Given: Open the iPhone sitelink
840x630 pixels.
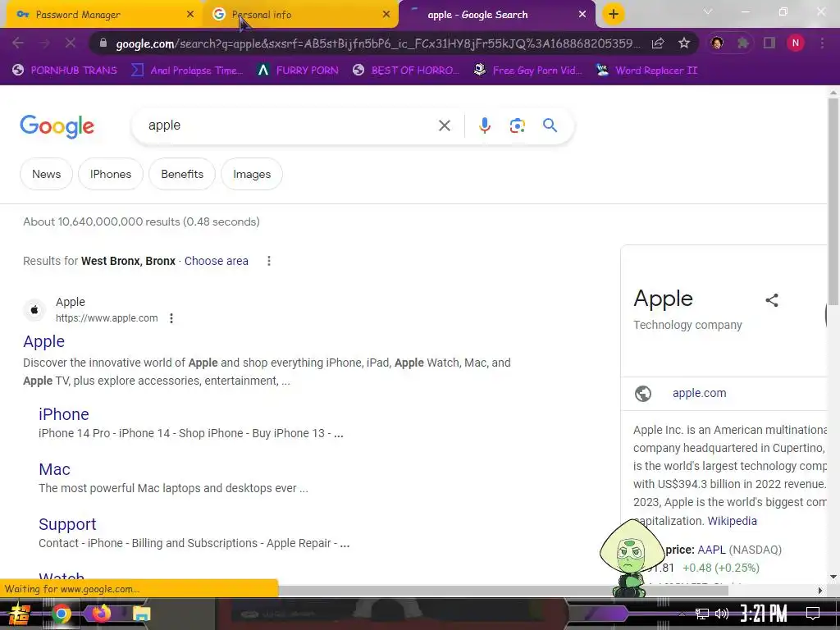Looking at the screenshot, I should click(x=64, y=414).
